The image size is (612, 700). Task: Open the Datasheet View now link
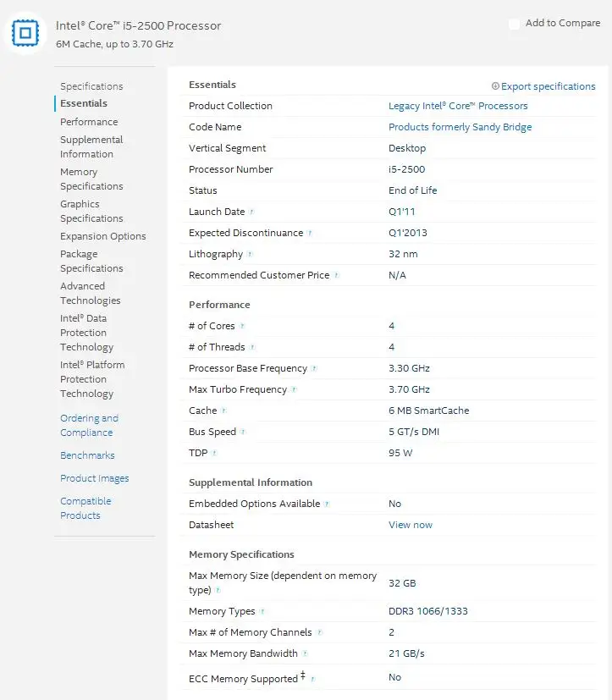(x=411, y=525)
